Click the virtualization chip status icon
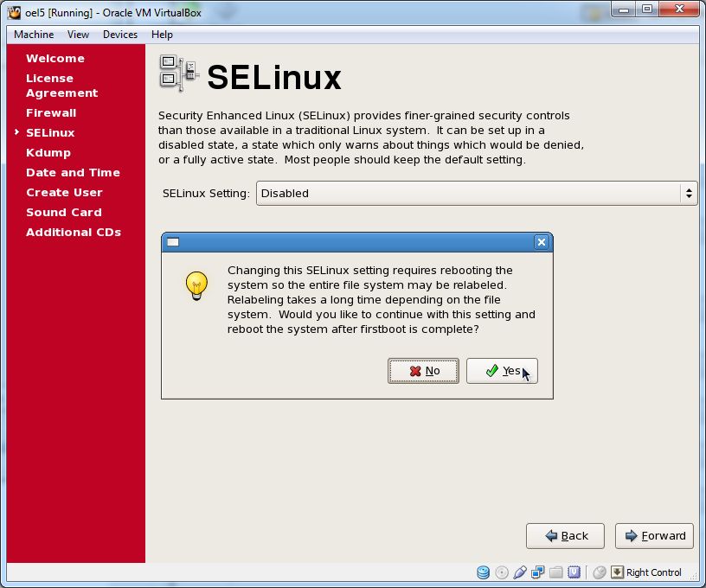This screenshot has width=706, height=588. click(x=574, y=572)
